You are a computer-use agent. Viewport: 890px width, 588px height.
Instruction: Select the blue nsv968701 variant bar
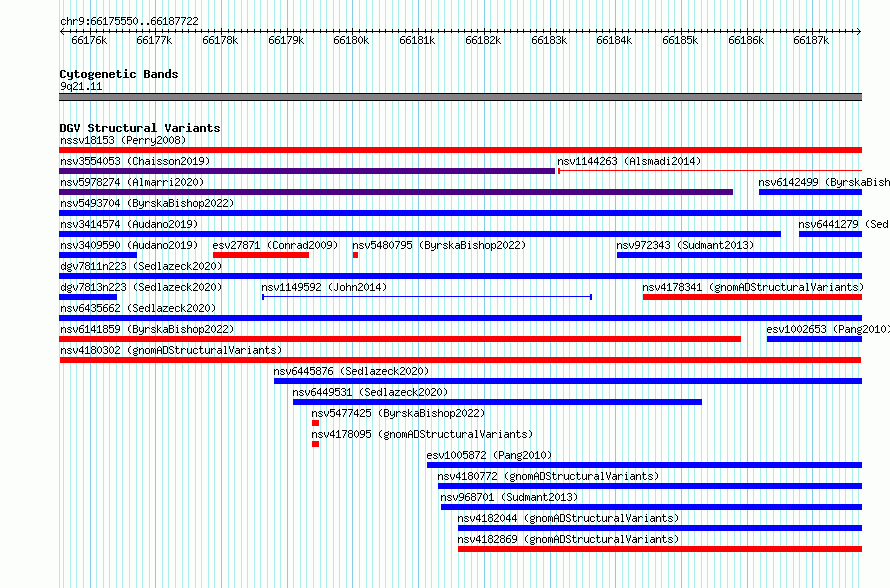tap(652, 507)
